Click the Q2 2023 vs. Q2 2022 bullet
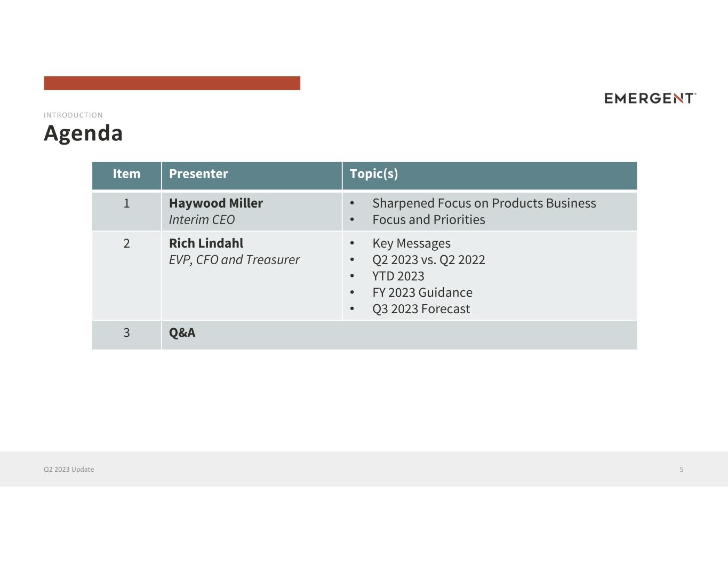 (429, 260)
